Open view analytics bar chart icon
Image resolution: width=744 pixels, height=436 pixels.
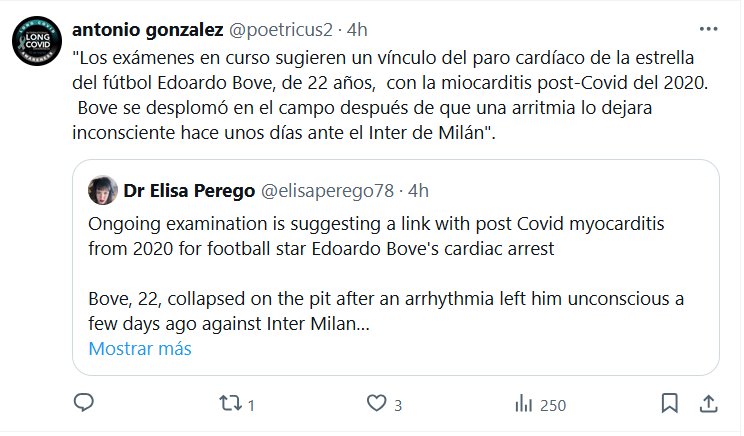pos(522,404)
